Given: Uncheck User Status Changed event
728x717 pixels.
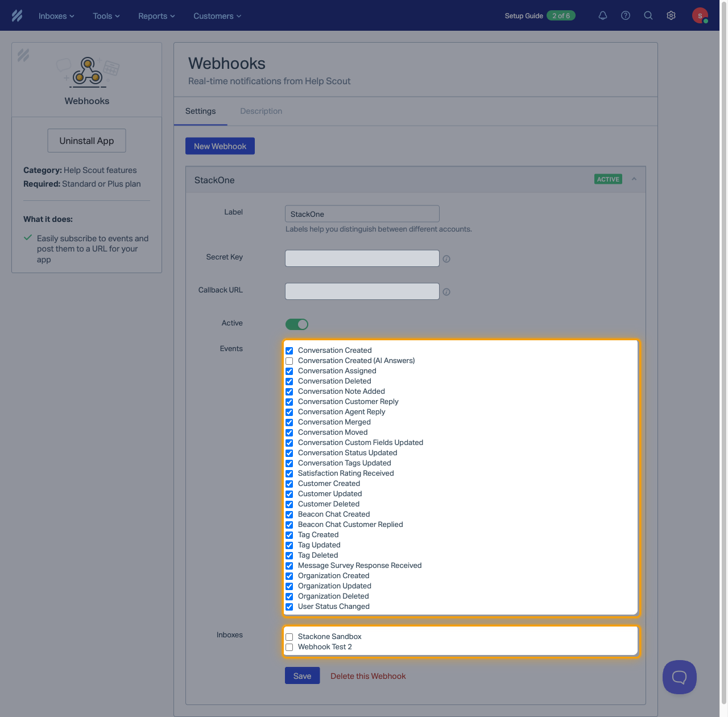Looking at the screenshot, I should [289, 607].
